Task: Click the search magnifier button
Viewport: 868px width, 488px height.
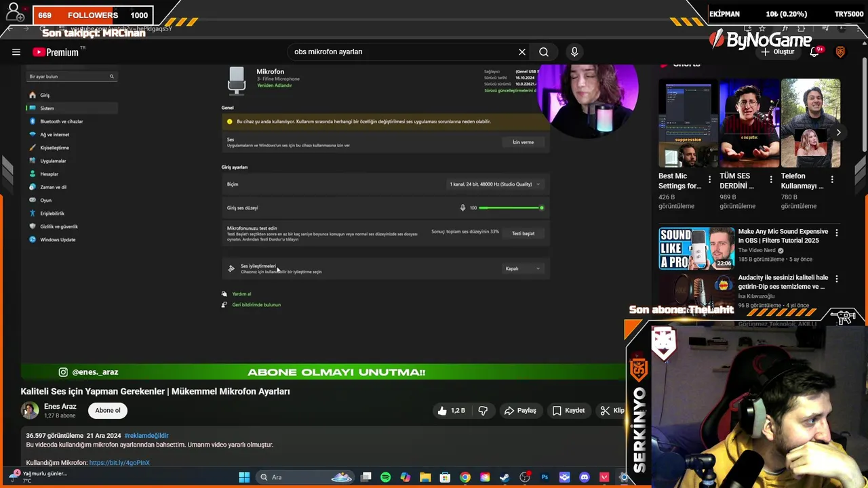Action: (544, 52)
